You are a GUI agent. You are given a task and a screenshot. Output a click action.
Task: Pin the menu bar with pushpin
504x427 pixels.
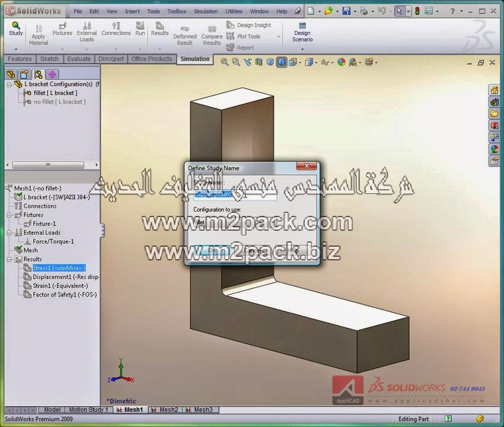click(298, 11)
